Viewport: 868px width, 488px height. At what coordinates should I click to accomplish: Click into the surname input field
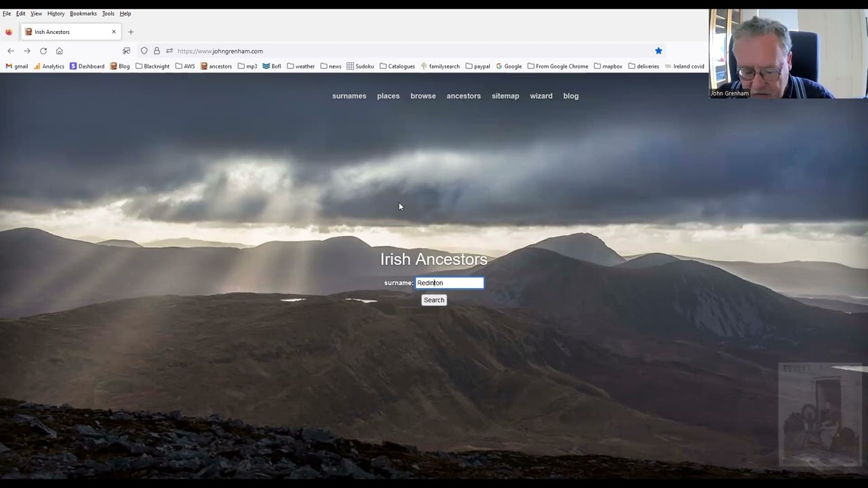[x=450, y=283]
